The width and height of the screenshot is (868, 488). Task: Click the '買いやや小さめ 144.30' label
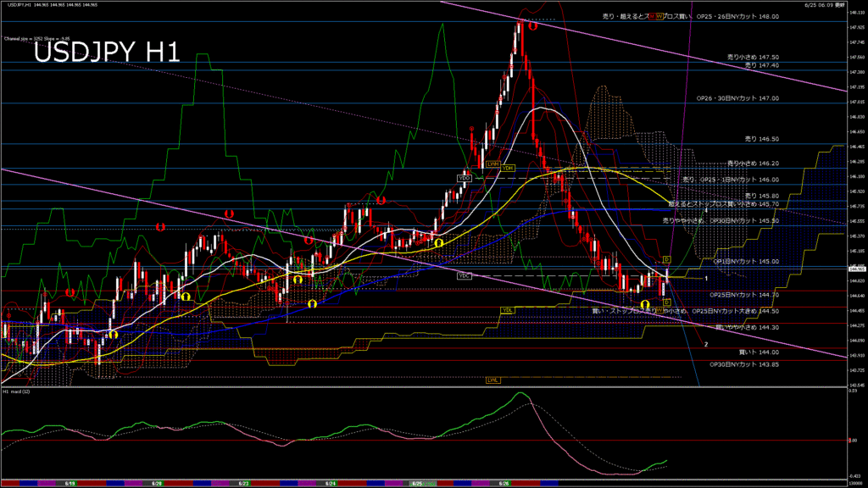click(748, 328)
